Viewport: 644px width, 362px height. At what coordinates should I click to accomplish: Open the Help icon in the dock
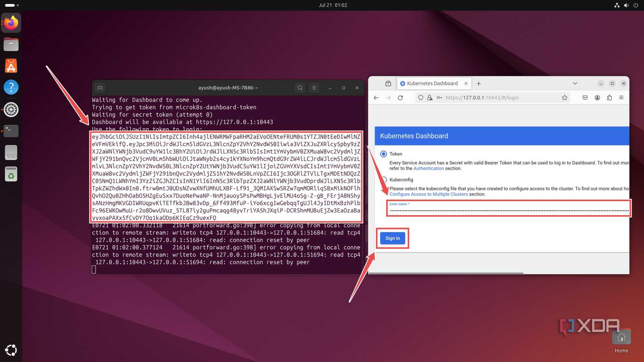[11, 87]
